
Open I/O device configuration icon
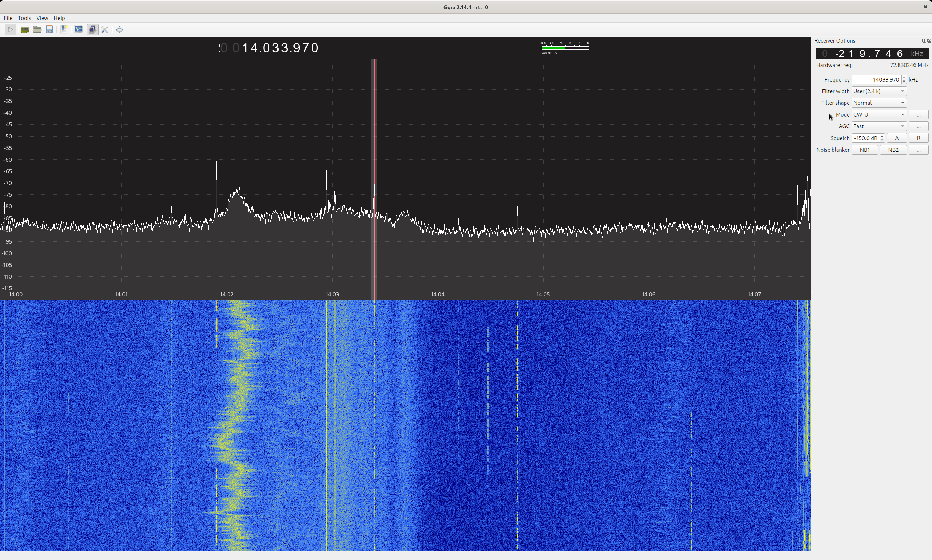25,29
